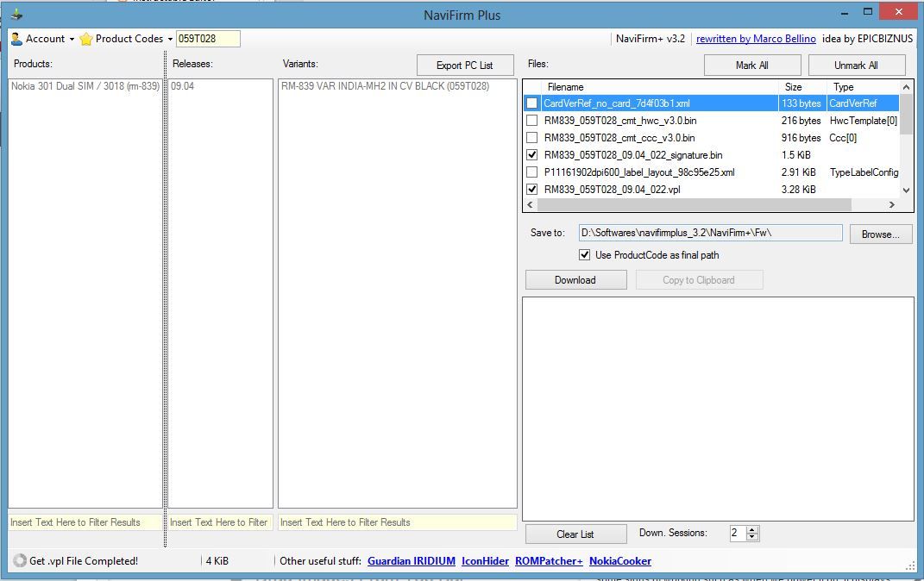
Task: Sort files by the Type column header
Action: click(863, 87)
